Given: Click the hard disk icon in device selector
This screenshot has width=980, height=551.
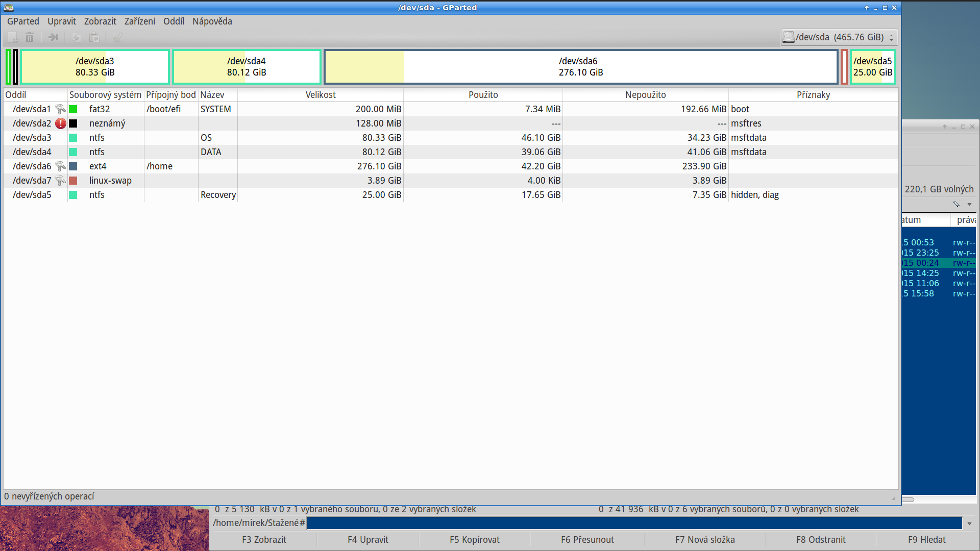Looking at the screenshot, I should tap(789, 37).
